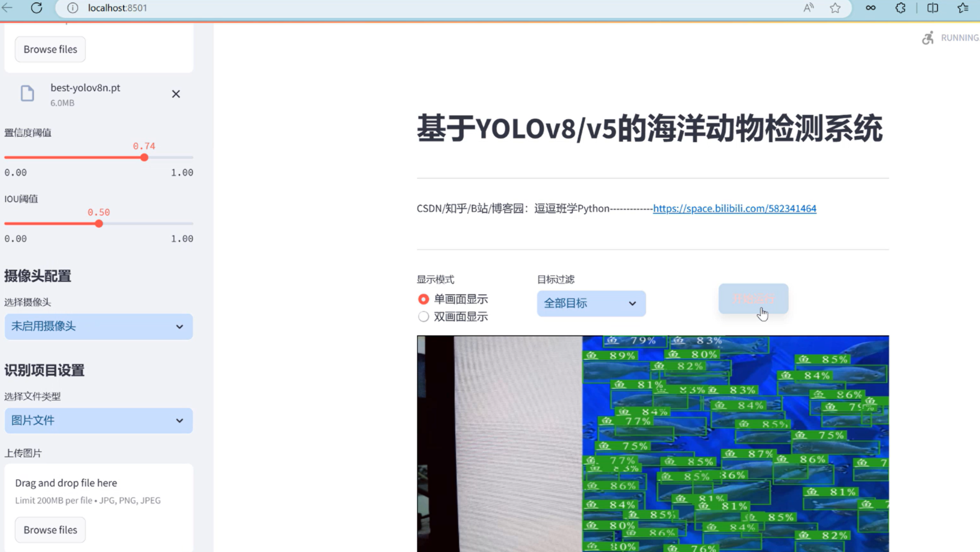980x552 pixels.
Task: Click Browse files under upload image area
Action: coord(50,529)
